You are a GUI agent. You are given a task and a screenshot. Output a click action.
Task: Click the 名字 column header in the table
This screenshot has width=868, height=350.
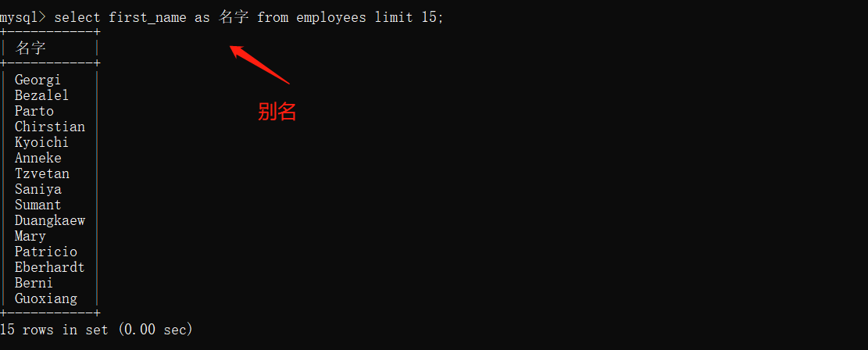pos(30,48)
